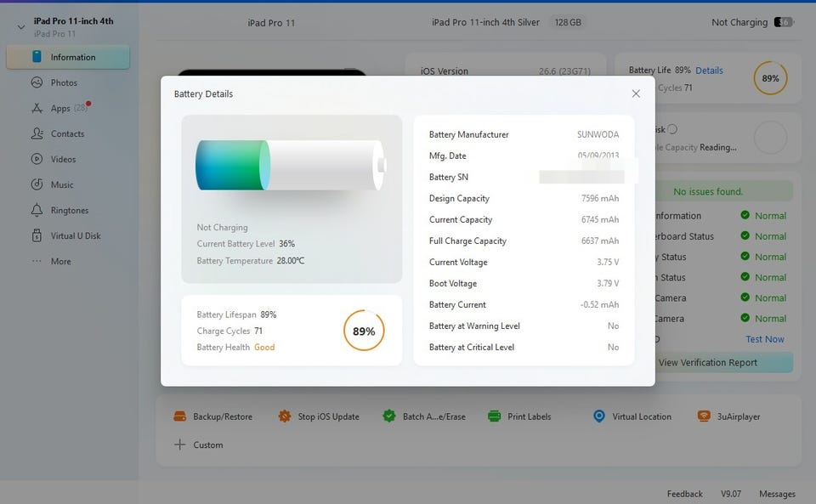This screenshot has height=504, width=816.
Task: Click the Music icon in sidebar
Action: coord(37,184)
